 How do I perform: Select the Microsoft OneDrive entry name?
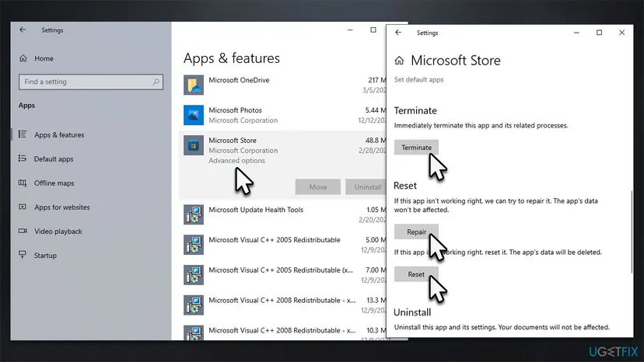[x=239, y=80]
